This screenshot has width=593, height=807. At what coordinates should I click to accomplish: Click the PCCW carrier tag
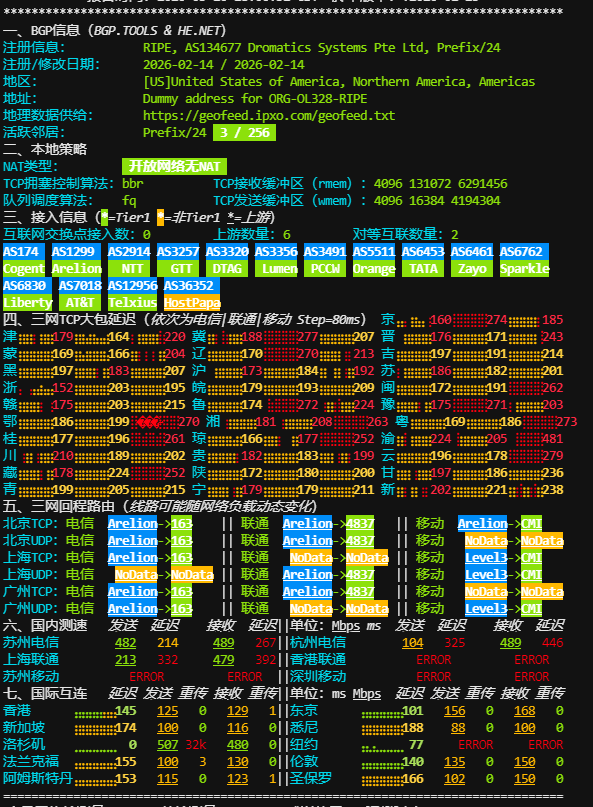point(325,269)
